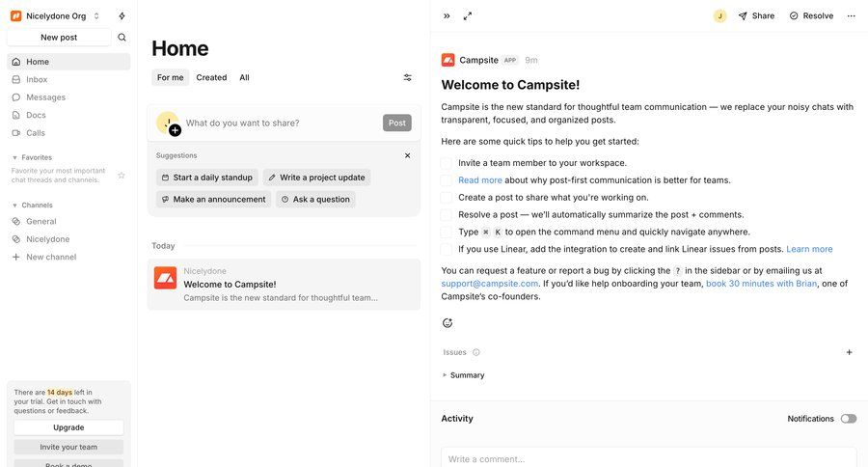Click the Home house icon in sidebar

16,62
